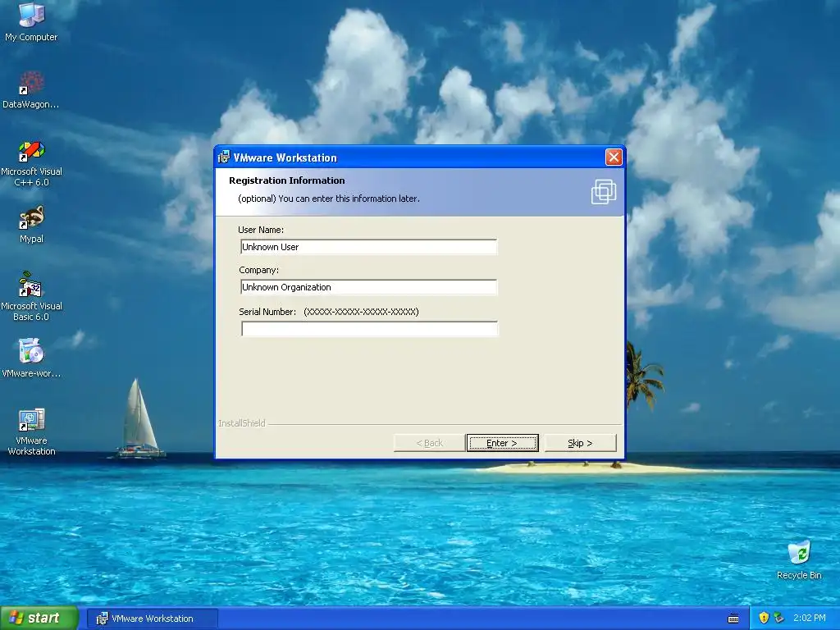Select the VMware Workstation desktop shortcut
Image resolution: width=840 pixels, height=630 pixels.
click(x=31, y=431)
